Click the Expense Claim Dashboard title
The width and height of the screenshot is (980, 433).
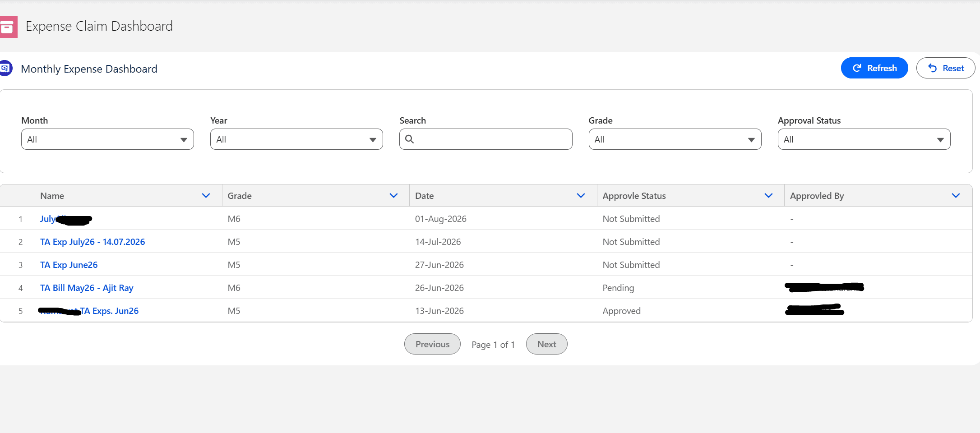[99, 26]
